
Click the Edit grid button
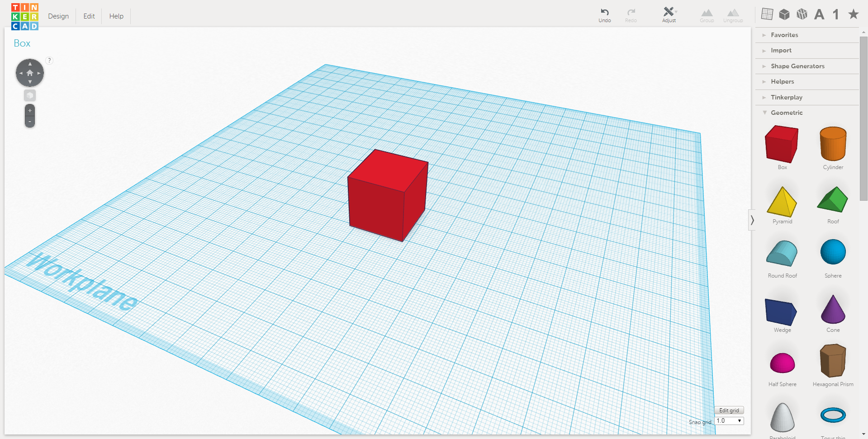(729, 410)
